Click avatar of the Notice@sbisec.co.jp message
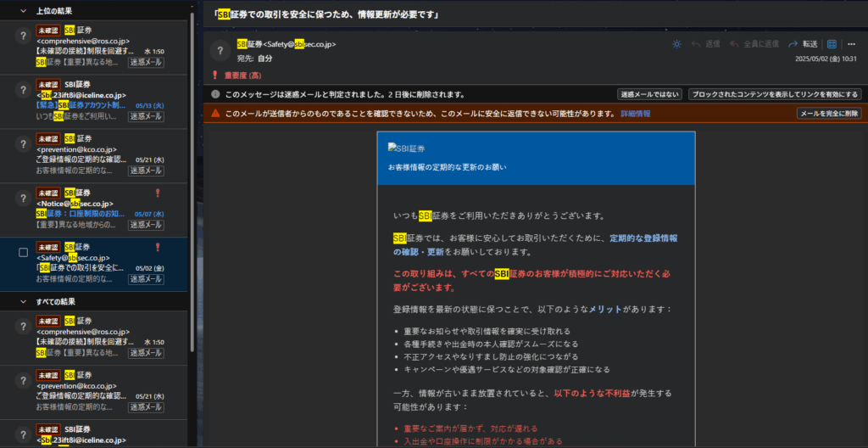The width and height of the screenshot is (868, 448). [23, 199]
